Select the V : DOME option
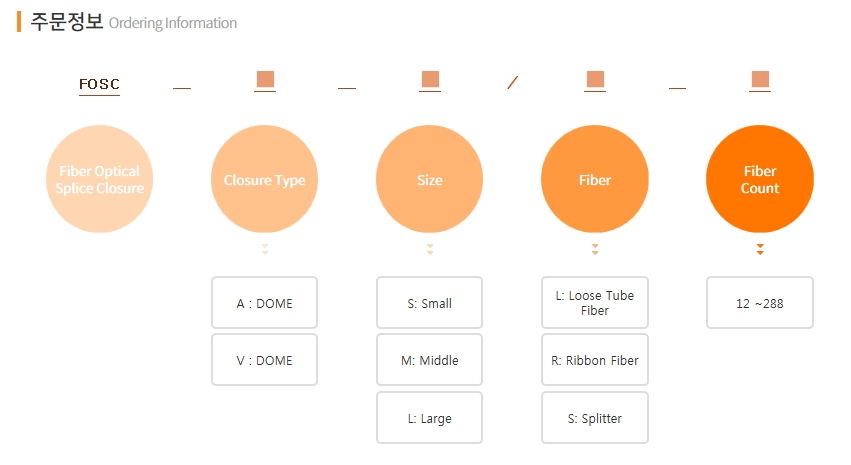 [x=264, y=360]
